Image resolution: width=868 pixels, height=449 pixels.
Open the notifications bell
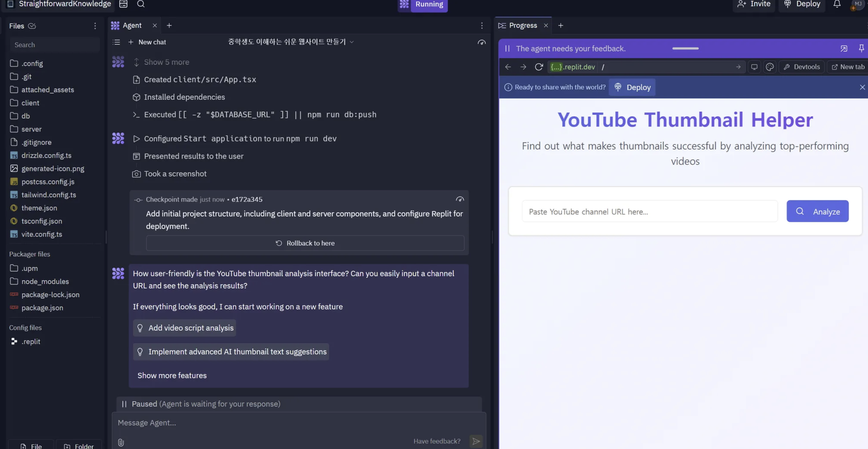point(837,4)
